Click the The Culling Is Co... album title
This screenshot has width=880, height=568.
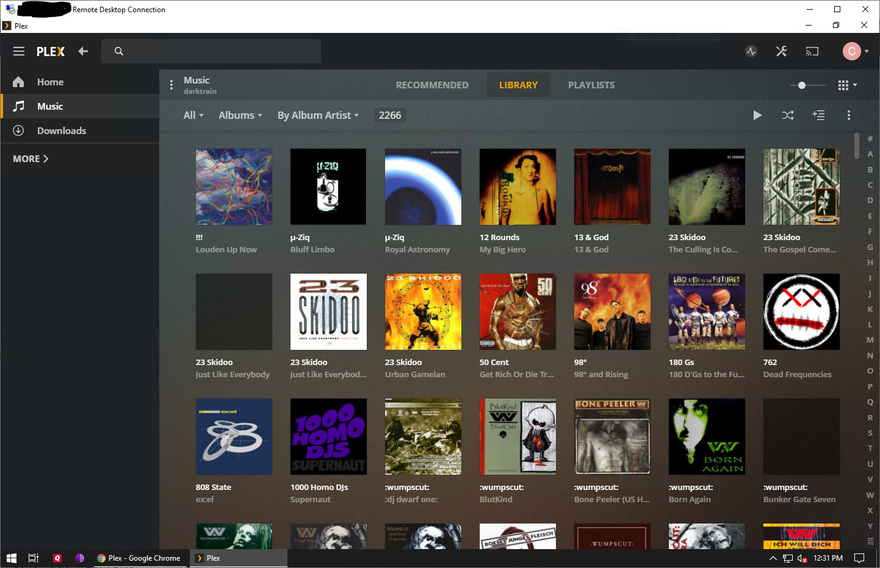pyautogui.click(x=703, y=250)
